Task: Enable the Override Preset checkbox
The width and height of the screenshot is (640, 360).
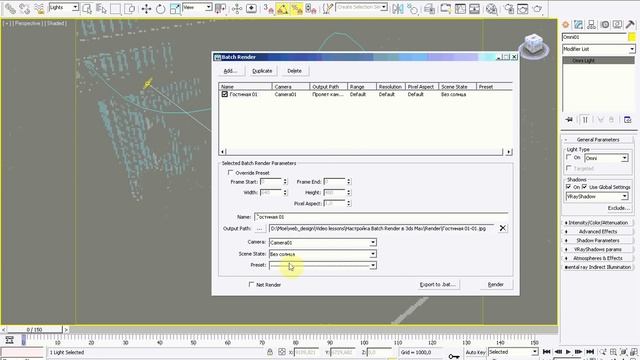Action: [x=230, y=173]
